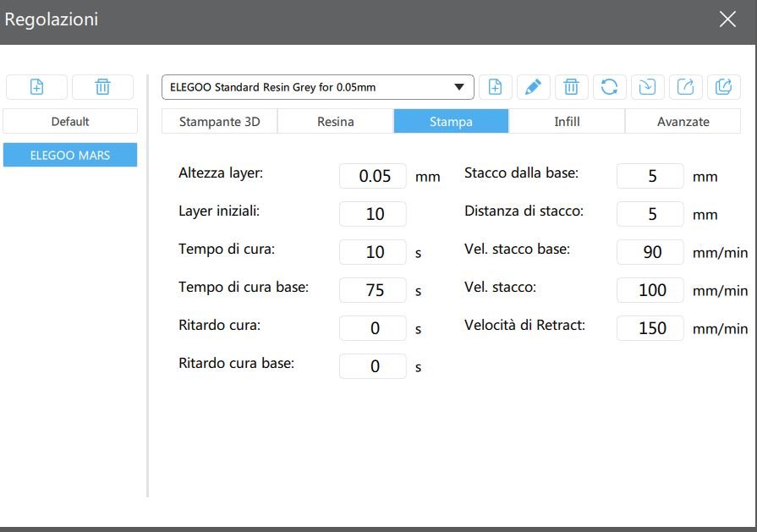
Task: Click the import profile icon
Action: tap(647, 87)
